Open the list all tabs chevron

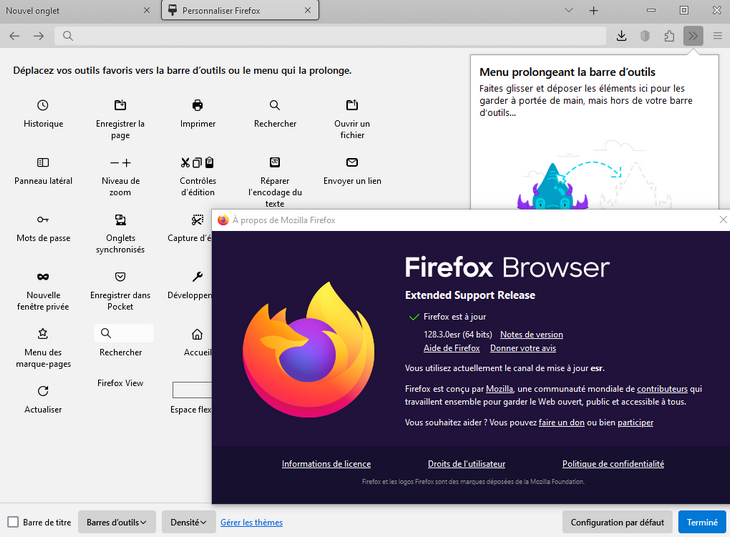pos(568,10)
